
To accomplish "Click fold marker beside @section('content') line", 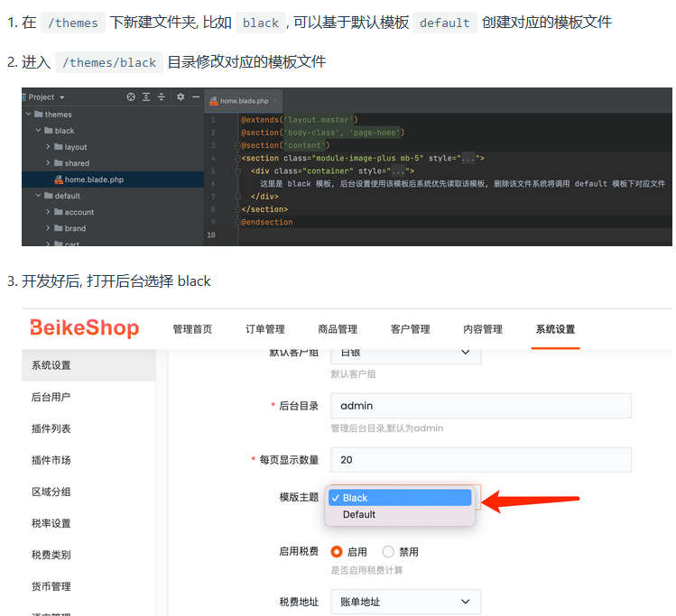I will coord(237,145).
